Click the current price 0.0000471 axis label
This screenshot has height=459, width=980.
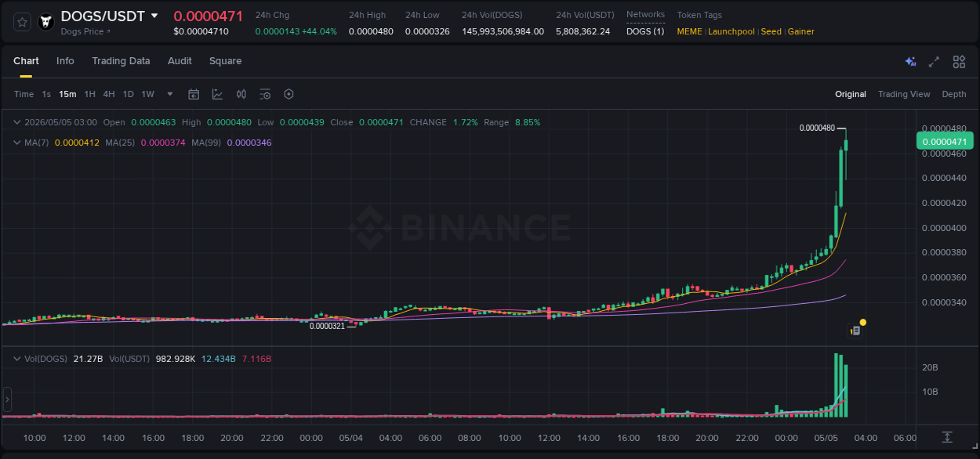click(x=945, y=141)
